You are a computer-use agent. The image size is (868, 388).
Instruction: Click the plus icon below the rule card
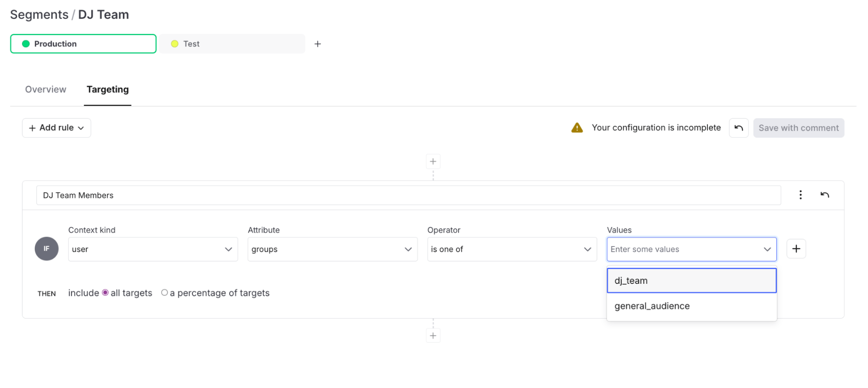pos(433,335)
